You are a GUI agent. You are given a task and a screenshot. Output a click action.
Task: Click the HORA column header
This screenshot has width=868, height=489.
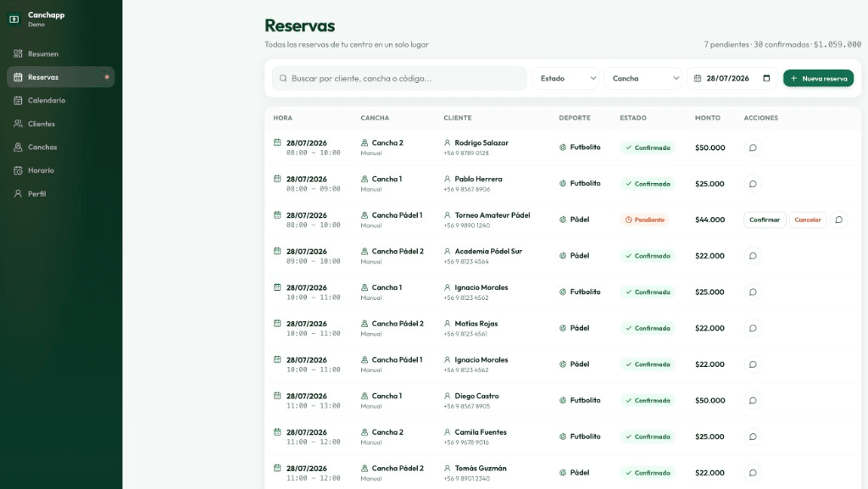coord(283,118)
